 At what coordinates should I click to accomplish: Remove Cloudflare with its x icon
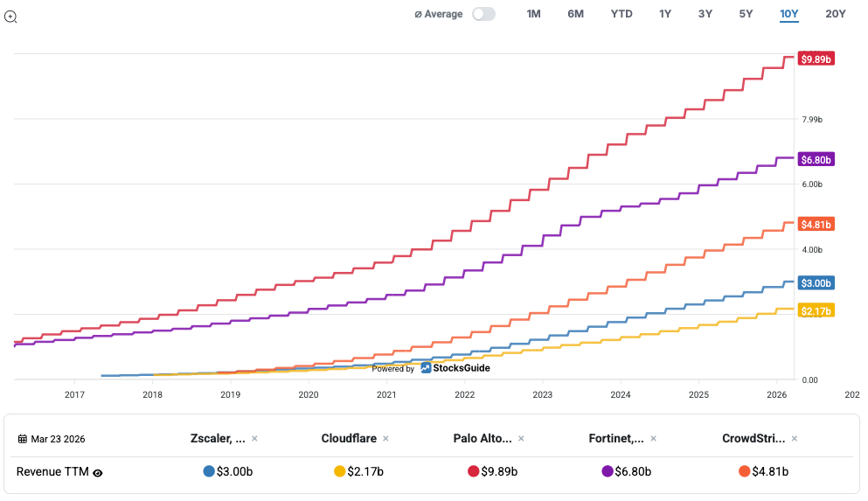point(385,438)
